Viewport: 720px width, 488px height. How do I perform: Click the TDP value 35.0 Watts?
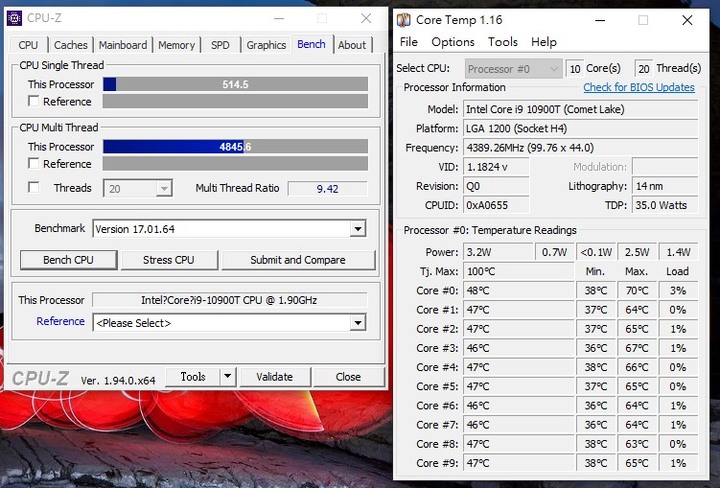(665, 205)
